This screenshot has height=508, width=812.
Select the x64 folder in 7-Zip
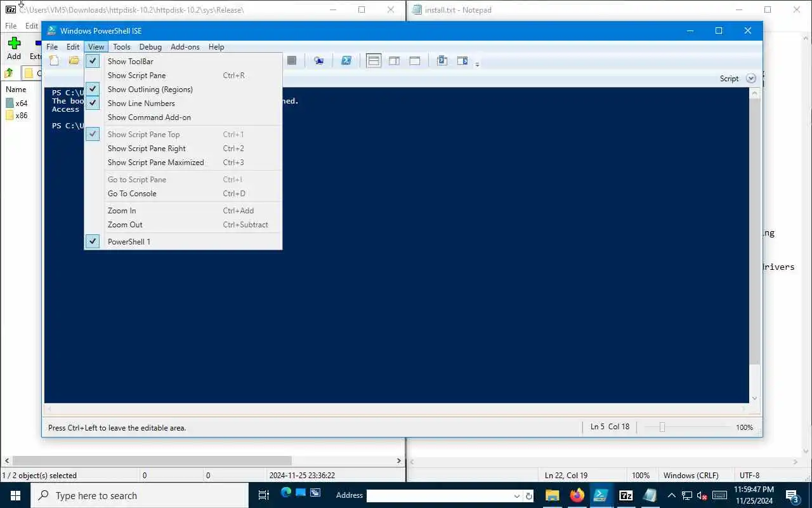16,103
